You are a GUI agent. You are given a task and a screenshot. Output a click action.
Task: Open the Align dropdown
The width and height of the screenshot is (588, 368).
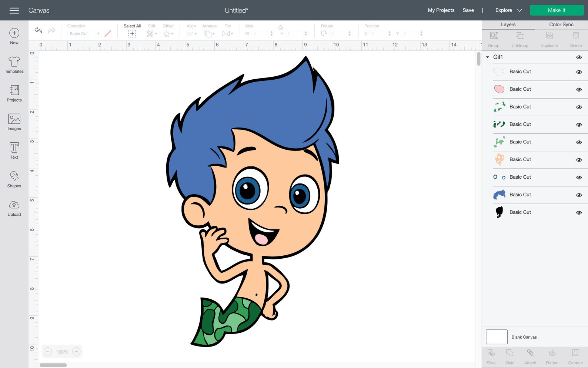[x=191, y=34]
